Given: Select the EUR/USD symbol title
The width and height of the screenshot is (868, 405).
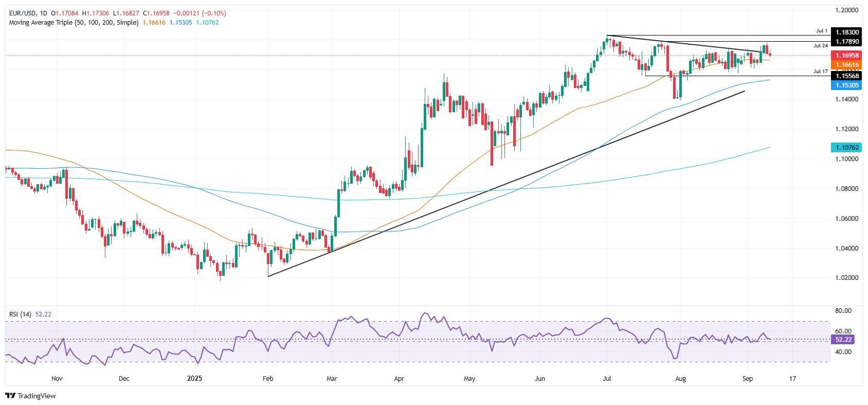Looking at the screenshot, I should 21,13.
